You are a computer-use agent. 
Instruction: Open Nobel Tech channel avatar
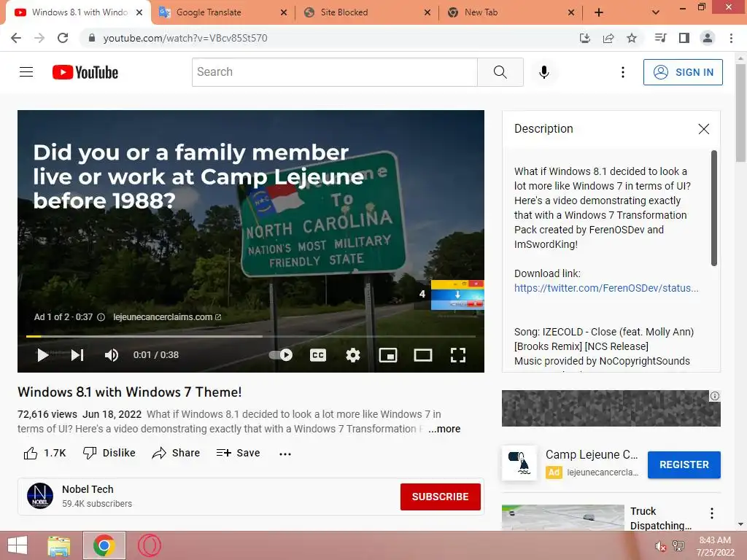(40, 496)
